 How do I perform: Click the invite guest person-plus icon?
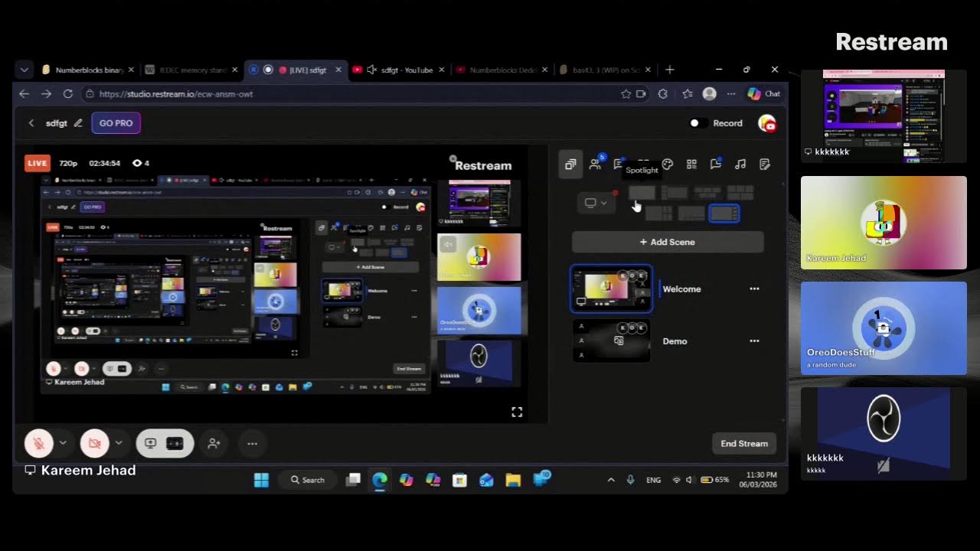[214, 443]
